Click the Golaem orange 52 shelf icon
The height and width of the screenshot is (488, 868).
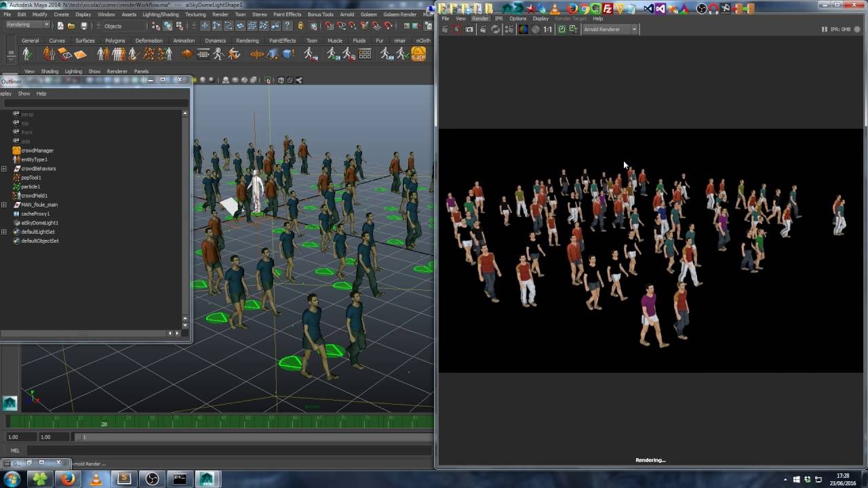[x=418, y=54]
